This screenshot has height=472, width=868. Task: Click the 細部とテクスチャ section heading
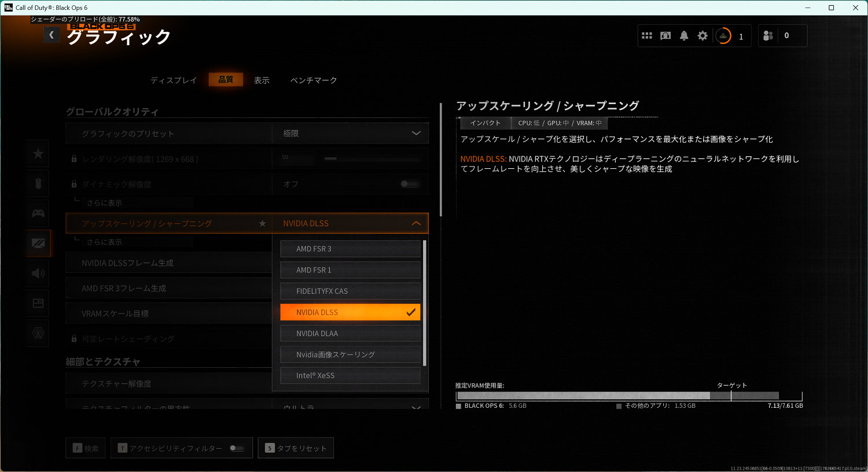pyautogui.click(x=103, y=362)
